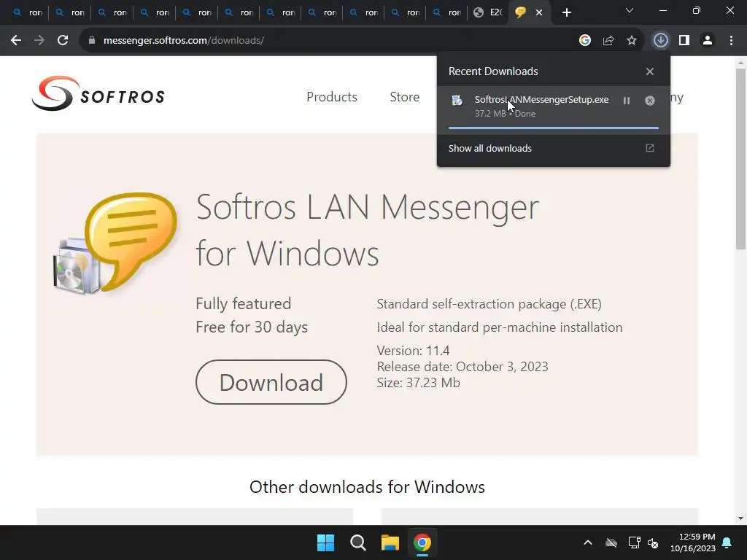Open the tab search dropdown chevron
The width and height of the screenshot is (747, 560).
[630, 10]
